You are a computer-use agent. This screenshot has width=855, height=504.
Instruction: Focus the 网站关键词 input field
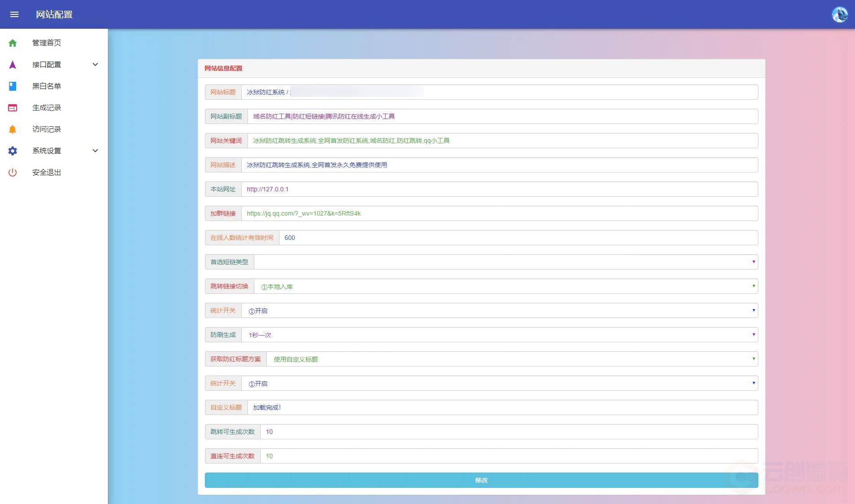[x=503, y=141]
